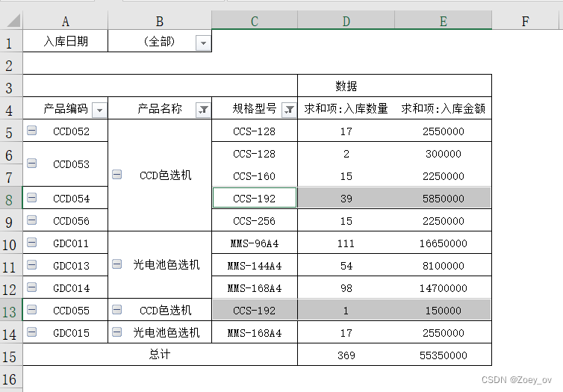Open the 入库日期 filter dropdown showing (全部)
This screenshot has height=392, width=563.
point(203,43)
